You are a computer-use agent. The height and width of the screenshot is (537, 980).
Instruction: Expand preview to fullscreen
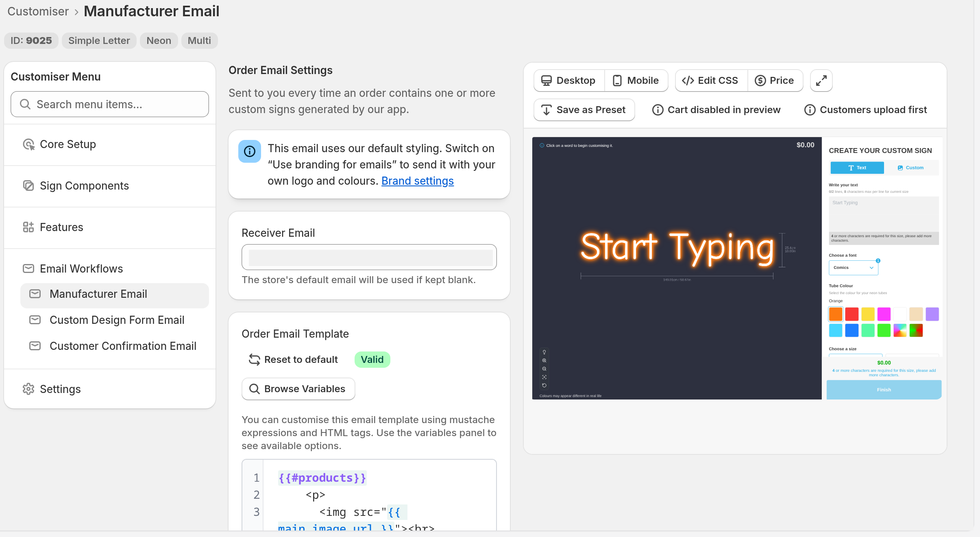coord(821,81)
